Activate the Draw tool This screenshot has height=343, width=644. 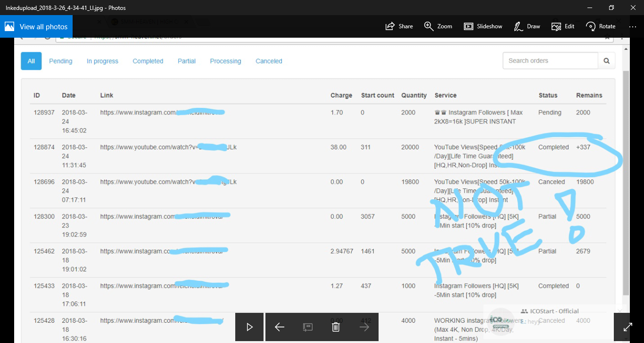(x=527, y=26)
